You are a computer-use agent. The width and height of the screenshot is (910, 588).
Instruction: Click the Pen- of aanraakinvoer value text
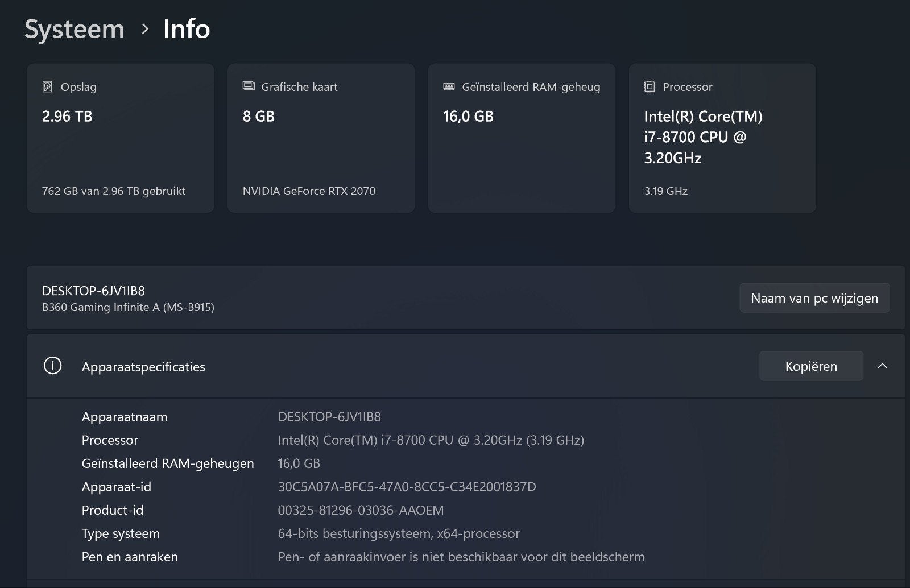point(461,557)
